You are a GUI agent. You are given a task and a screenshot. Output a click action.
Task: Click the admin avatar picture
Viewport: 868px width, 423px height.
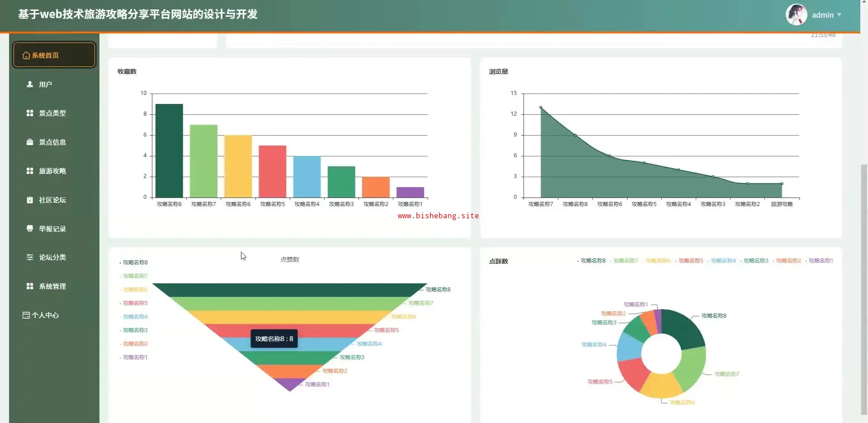click(797, 14)
